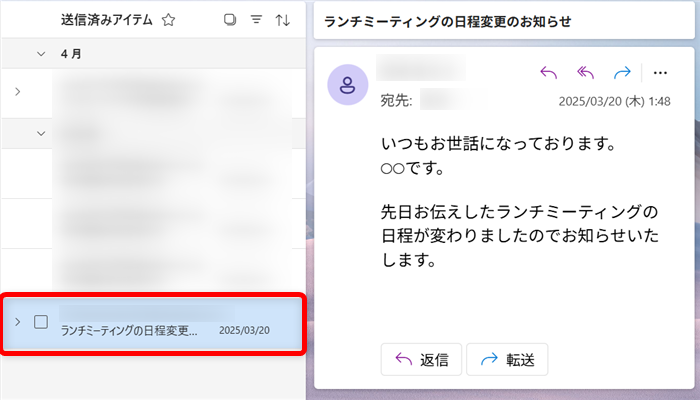Expand the first conversation under 4月
700x400 pixels.
click(x=17, y=92)
